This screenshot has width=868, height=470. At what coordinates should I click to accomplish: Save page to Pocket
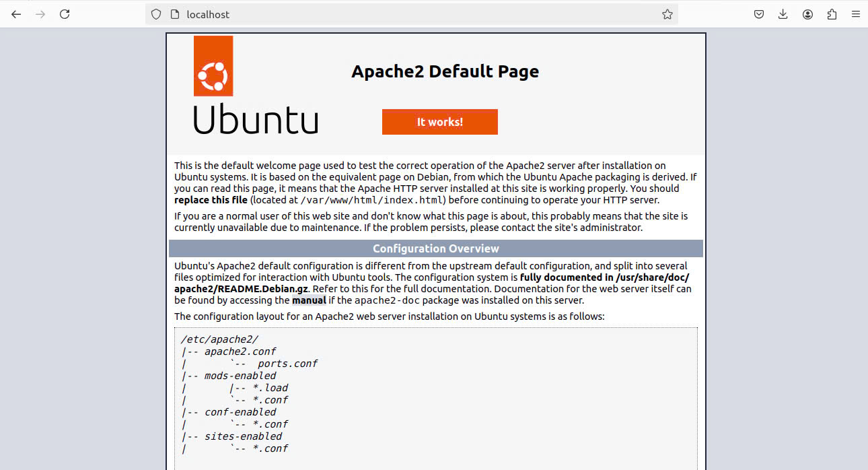pos(758,14)
